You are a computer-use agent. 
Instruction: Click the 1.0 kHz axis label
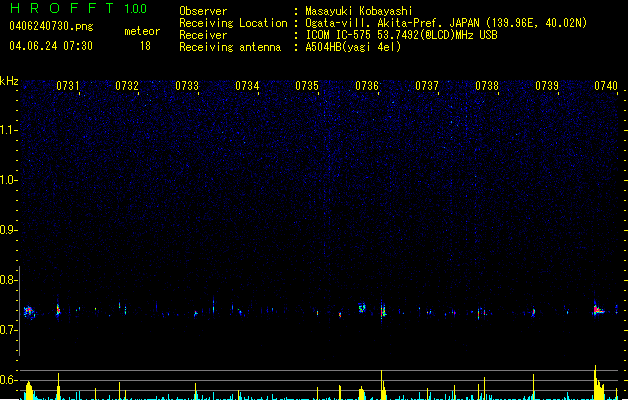pyautogui.click(x=8, y=180)
